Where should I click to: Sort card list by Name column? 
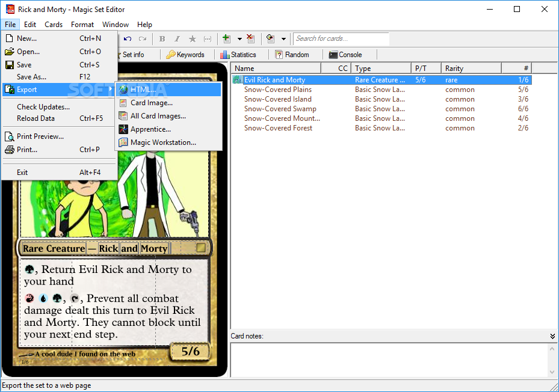pos(276,68)
